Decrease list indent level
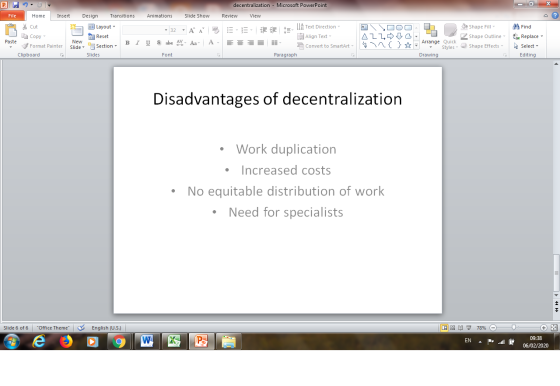This screenshot has width=560, height=386. pos(263,30)
